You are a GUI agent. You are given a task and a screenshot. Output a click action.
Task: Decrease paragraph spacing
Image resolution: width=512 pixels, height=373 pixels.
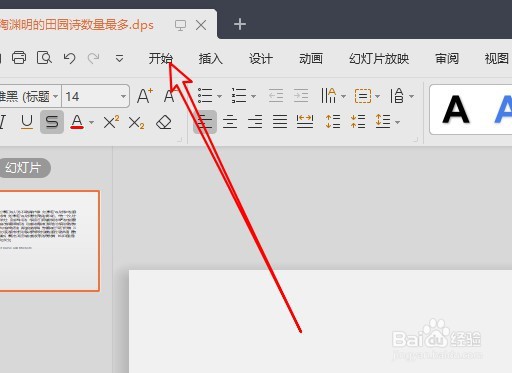(358, 122)
